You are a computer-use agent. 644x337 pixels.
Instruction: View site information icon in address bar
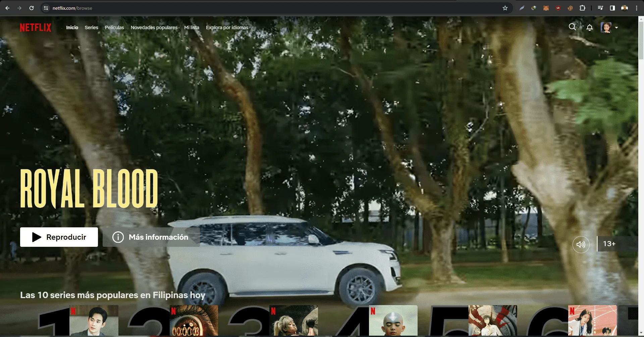coord(46,8)
